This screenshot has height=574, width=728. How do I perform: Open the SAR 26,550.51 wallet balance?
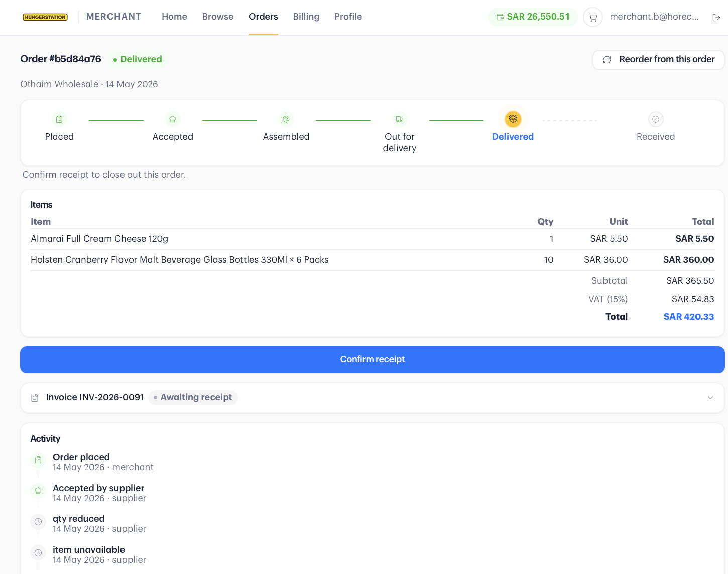tap(533, 17)
